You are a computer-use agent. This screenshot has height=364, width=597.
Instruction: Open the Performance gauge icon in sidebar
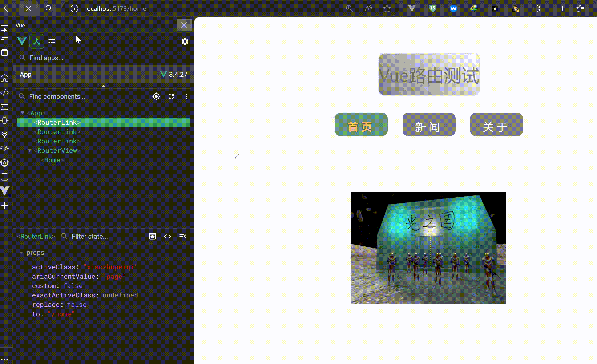(5, 148)
